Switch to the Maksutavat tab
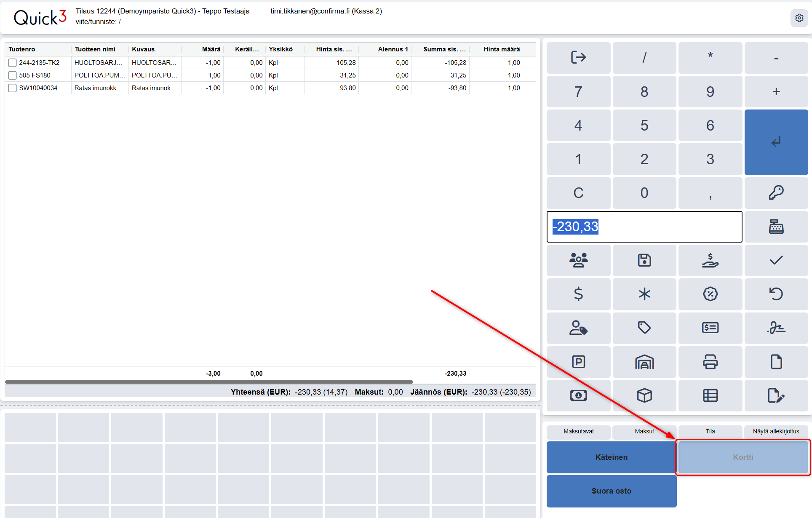The height and width of the screenshot is (518, 812). (x=578, y=431)
